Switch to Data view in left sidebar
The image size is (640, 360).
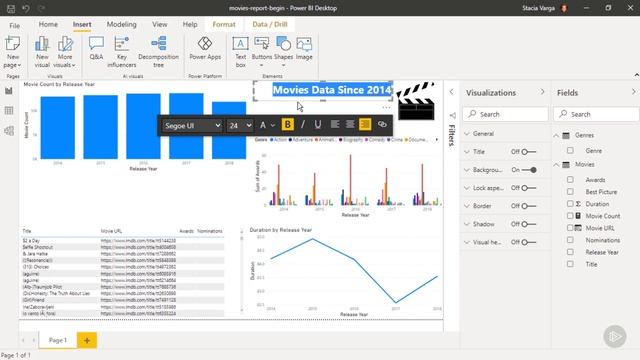[x=9, y=111]
